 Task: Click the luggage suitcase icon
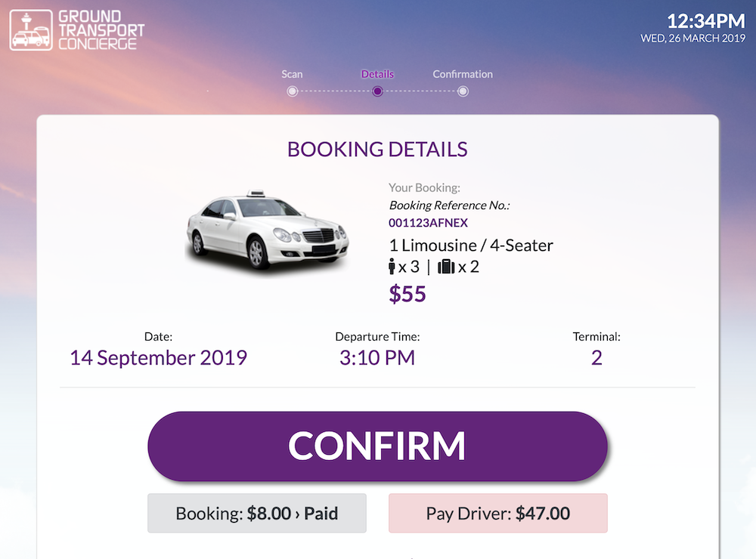coord(446,267)
